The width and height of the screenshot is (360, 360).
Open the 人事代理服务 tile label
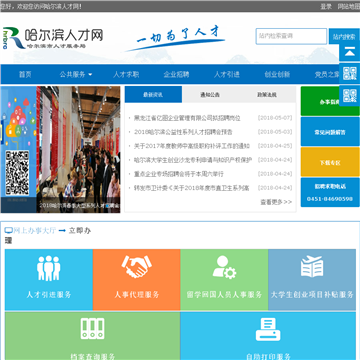pyautogui.click(x=137, y=295)
